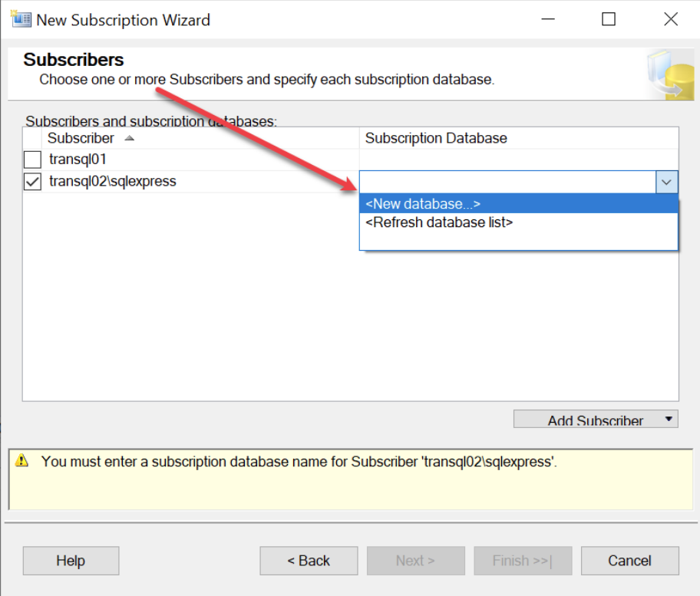Maximize the New Subscription Wizard window
The height and width of the screenshot is (596, 700).
pos(609,19)
